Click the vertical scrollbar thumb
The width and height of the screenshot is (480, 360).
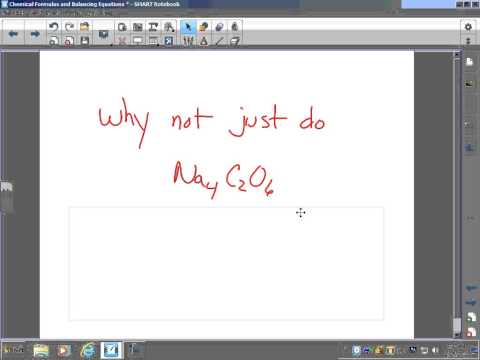[457, 324]
